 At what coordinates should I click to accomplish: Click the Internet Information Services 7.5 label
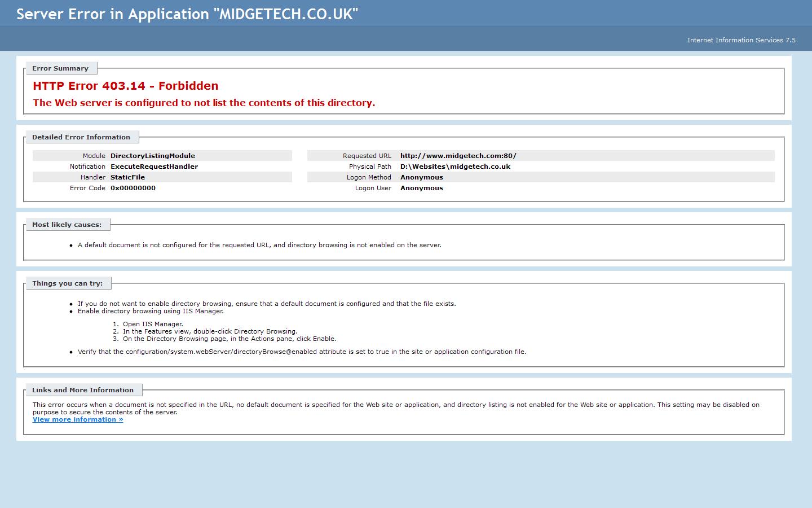click(742, 40)
